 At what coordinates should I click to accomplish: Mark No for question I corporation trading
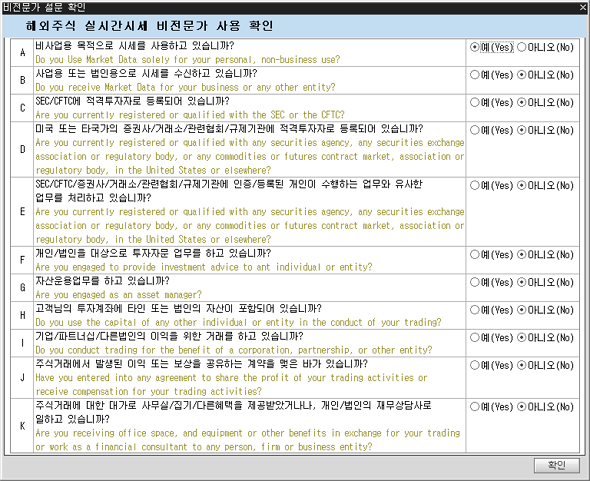tap(545, 338)
